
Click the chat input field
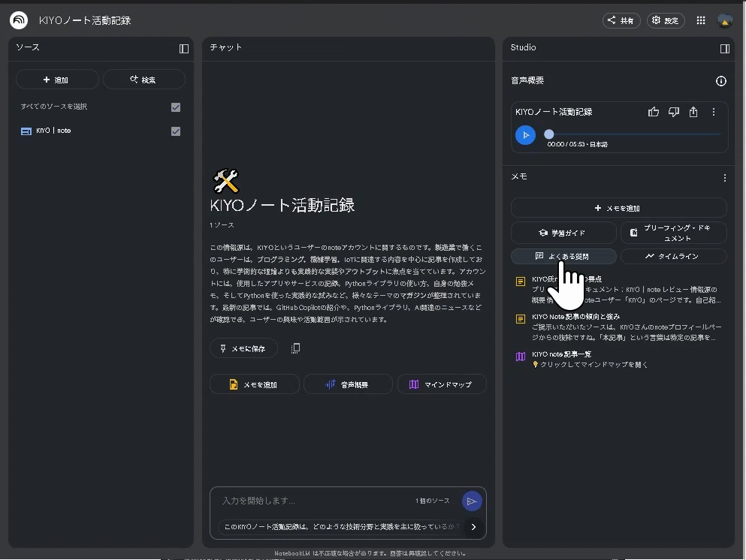(x=314, y=501)
